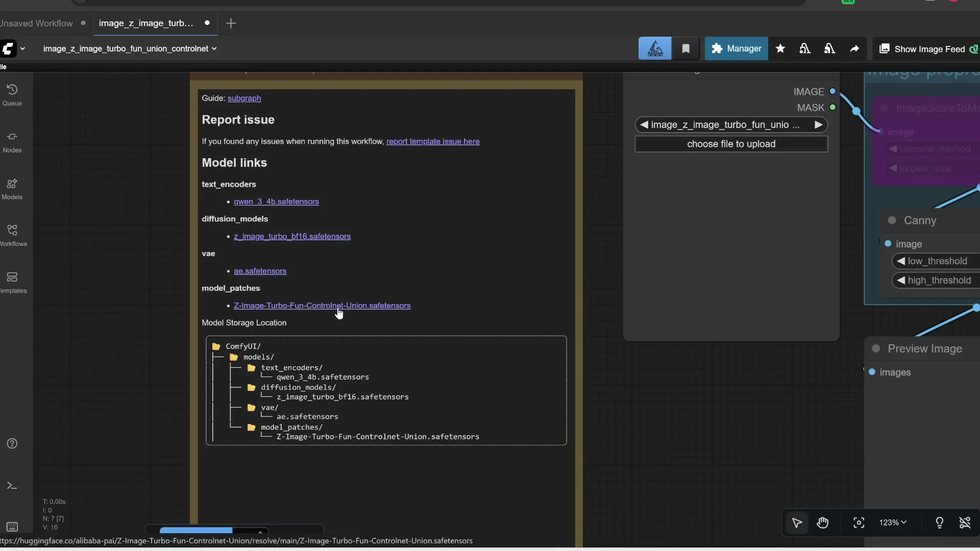Open the image_z_image_turbo_fun_union_controlnet workflow dropdown
This screenshot has height=551, width=980.
tap(129, 48)
